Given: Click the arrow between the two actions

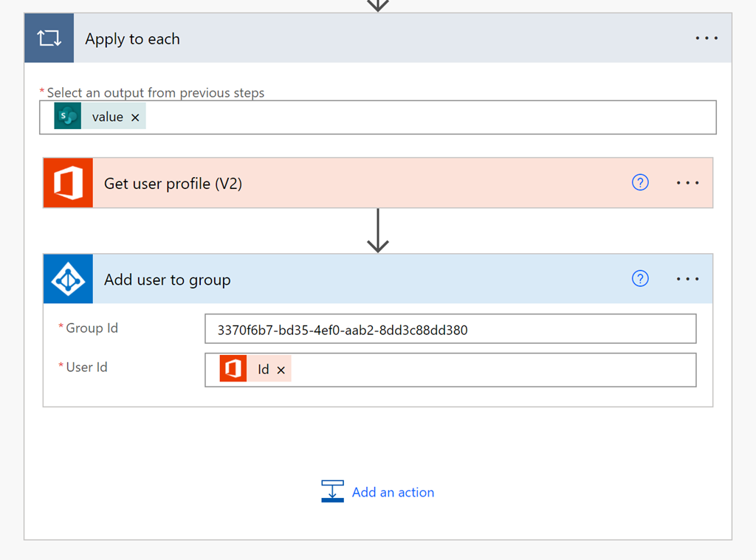Looking at the screenshot, I should click(378, 230).
